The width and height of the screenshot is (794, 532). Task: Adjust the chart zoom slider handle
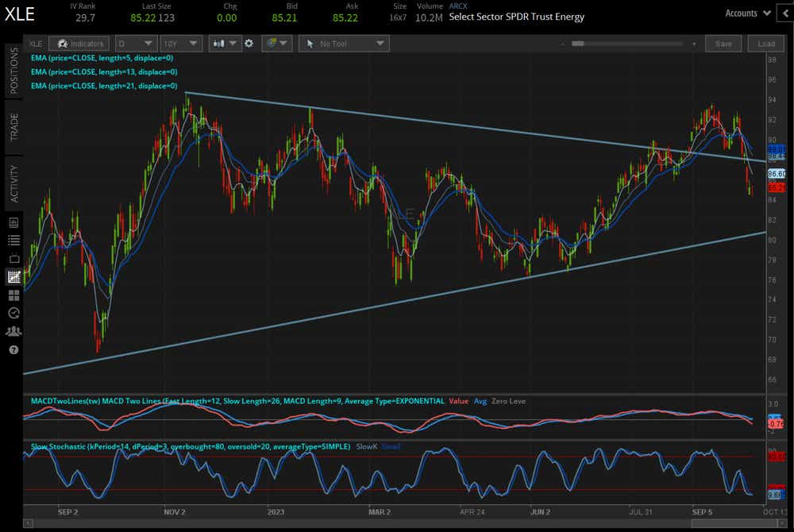pos(578,44)
